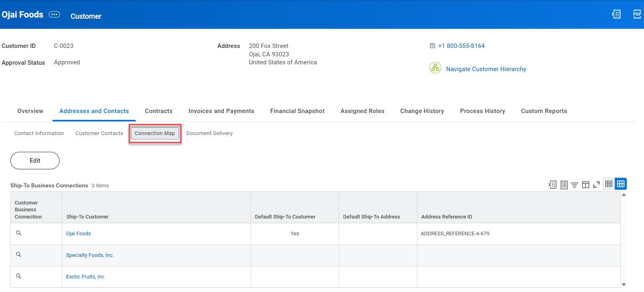Click Default Ship-To Address column header

[378, 207]
